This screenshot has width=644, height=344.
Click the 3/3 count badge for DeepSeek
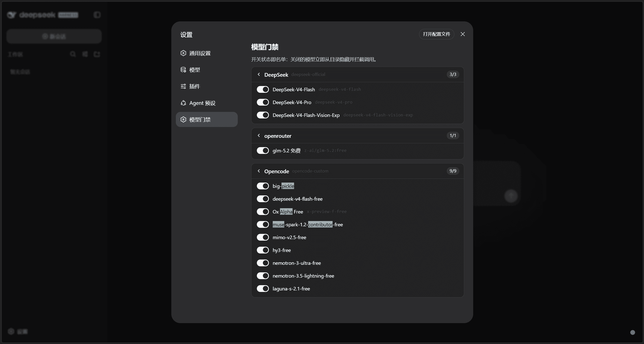[x=453, y=74]
